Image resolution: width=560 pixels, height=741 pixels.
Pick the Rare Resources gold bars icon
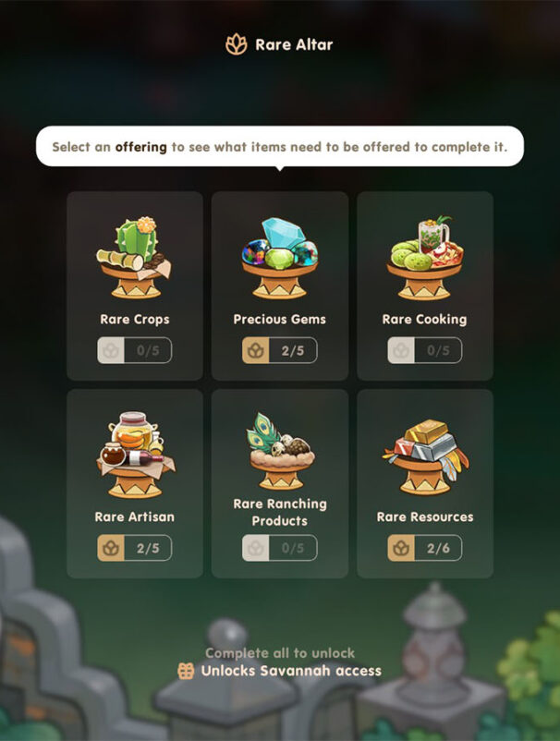(x=426, y=456)
